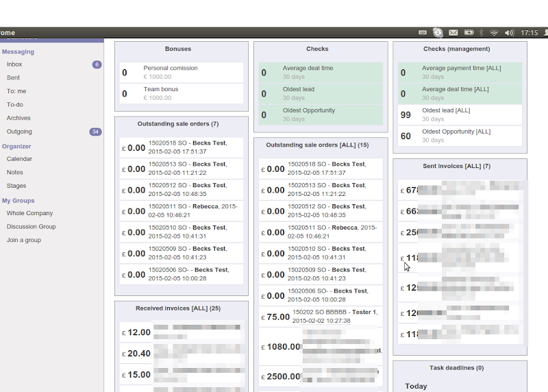Click the Outgoing count badge 34
548x392 pixels.
(95, 132)
